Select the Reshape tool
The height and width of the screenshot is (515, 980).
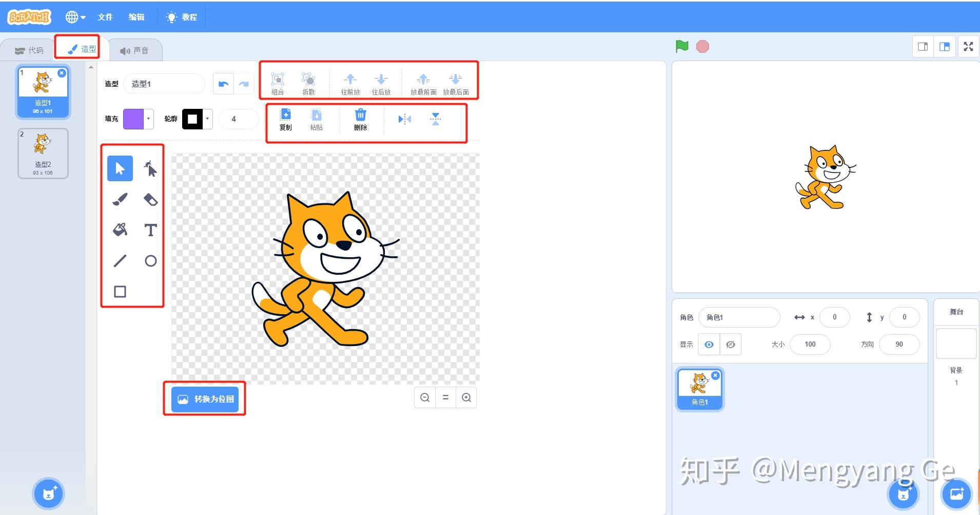click(x=150, y=168)
